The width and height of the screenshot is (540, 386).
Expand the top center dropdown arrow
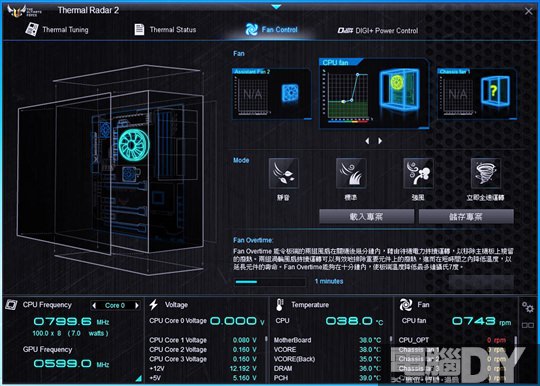click(x=276, y=7)
